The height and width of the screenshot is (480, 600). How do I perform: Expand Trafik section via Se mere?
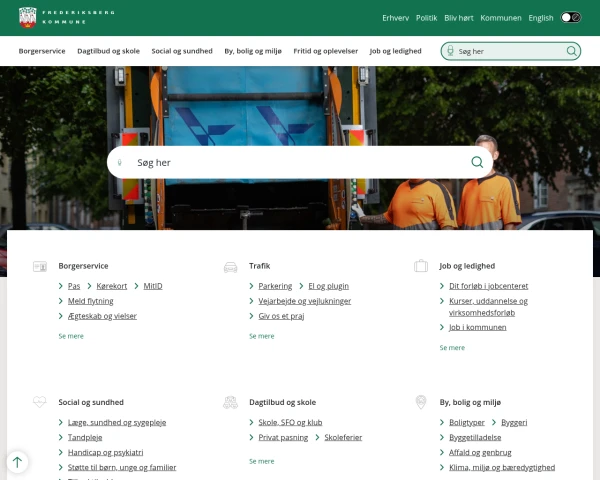click(262, 336)
